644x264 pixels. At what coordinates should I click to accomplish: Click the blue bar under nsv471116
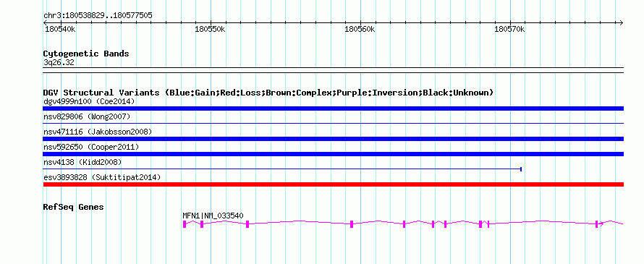pyautogui.click(x=334, y=139)
